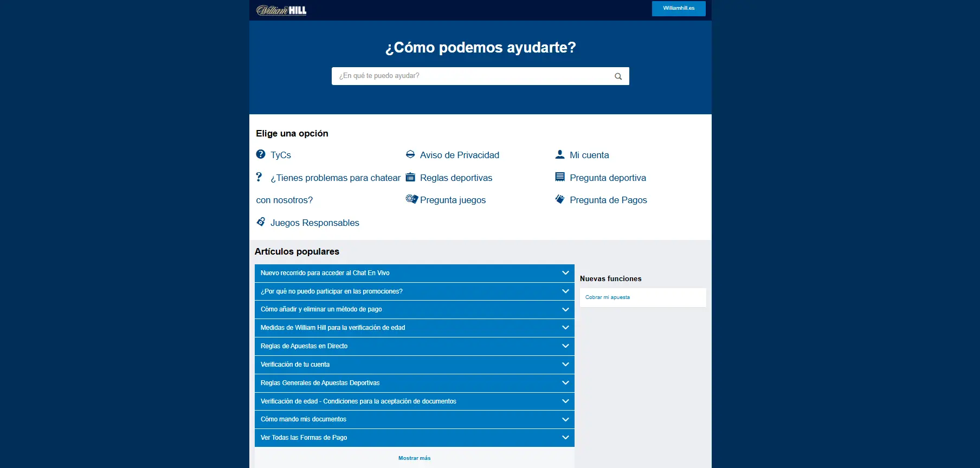The height and width of the screenshot is (468, 980).
Task: Click the Aviso de Privacidad icon
Action: coord(410,154)
